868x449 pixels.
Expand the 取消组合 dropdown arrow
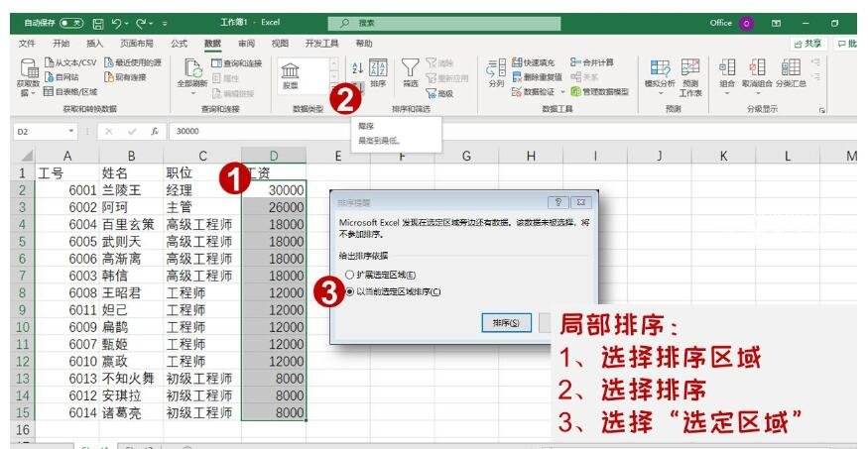click(x=757, y=93)
